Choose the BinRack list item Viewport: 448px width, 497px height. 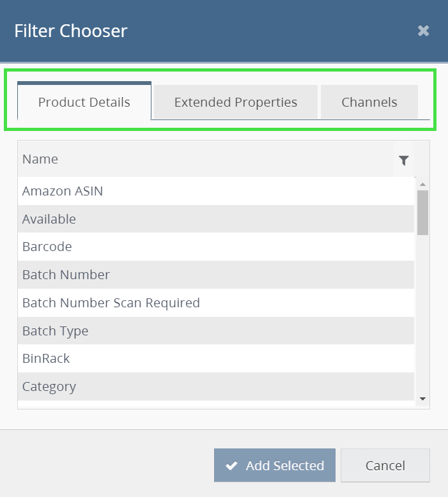215,358
